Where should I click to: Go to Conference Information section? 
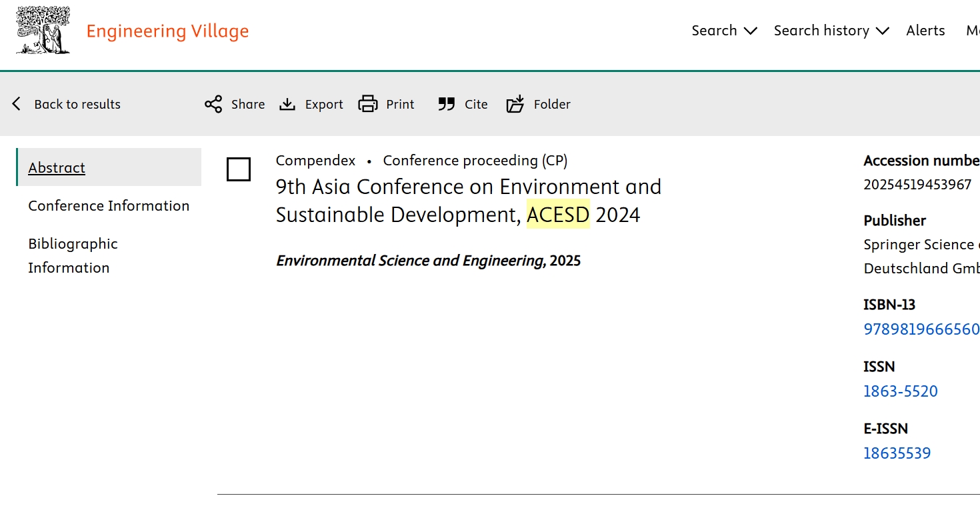[x=109, y=205]
